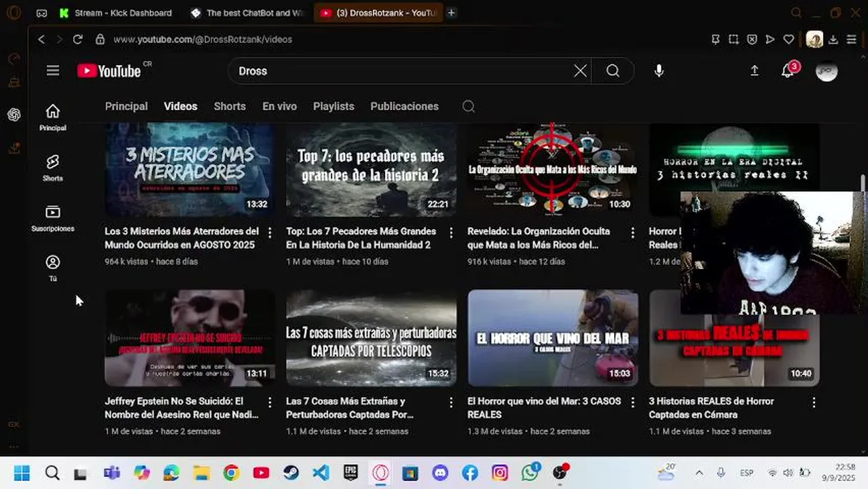Click the pinboard pin icon in toolbar
868x489 pixels.
pos(715,39)
